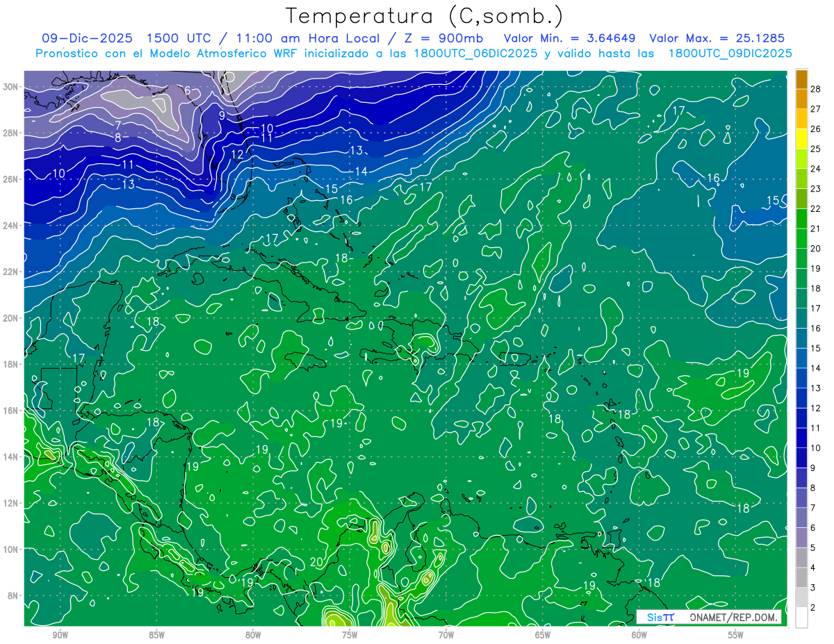Click the 12N latitude axis label
834x644 pixels.
[x=11, y=503]
